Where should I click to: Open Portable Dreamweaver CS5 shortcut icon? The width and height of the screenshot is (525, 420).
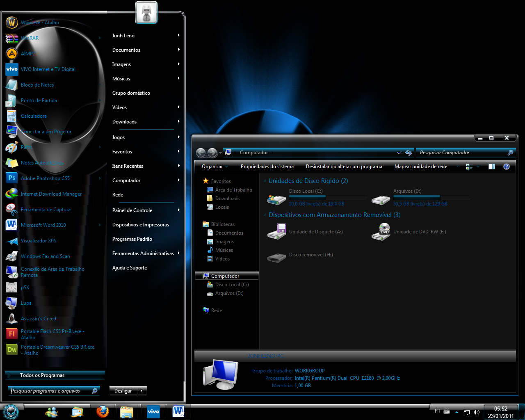pos(11,350)
